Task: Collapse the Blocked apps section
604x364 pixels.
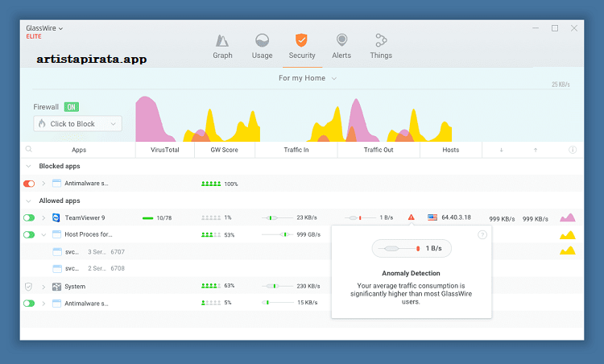Action: click(29, 166)
